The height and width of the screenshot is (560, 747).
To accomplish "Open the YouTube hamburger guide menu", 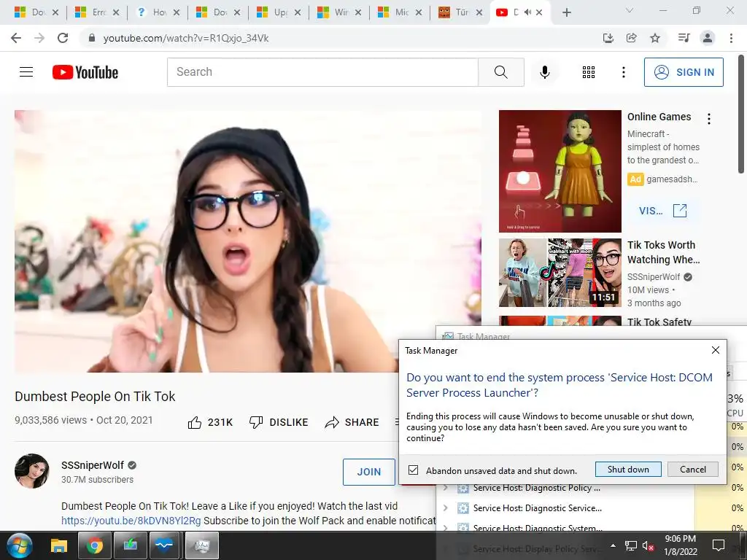I will (26, 72).
